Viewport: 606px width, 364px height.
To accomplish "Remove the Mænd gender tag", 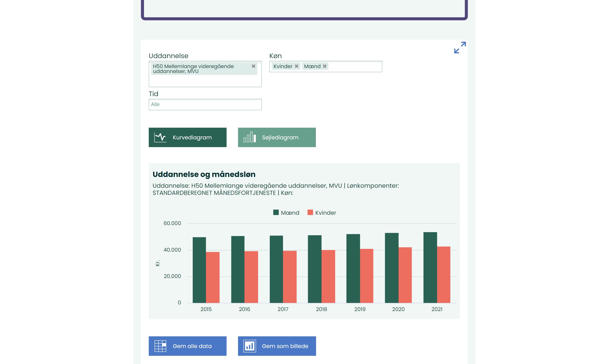I will click(x=324, y=66).
